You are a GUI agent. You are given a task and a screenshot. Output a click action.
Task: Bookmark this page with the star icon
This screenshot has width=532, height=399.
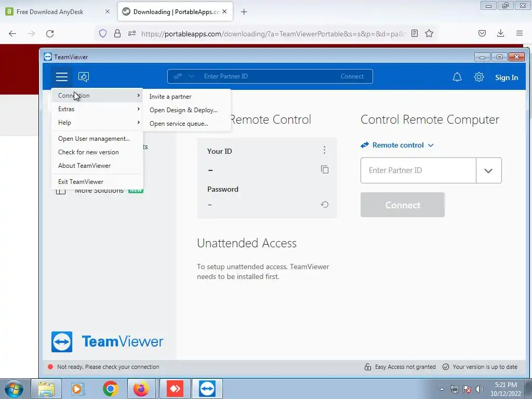(x=429, y=34)
